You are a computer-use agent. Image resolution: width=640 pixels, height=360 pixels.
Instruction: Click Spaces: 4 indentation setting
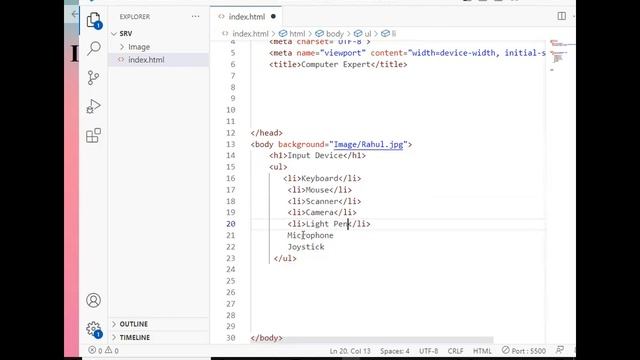point(395,351)
